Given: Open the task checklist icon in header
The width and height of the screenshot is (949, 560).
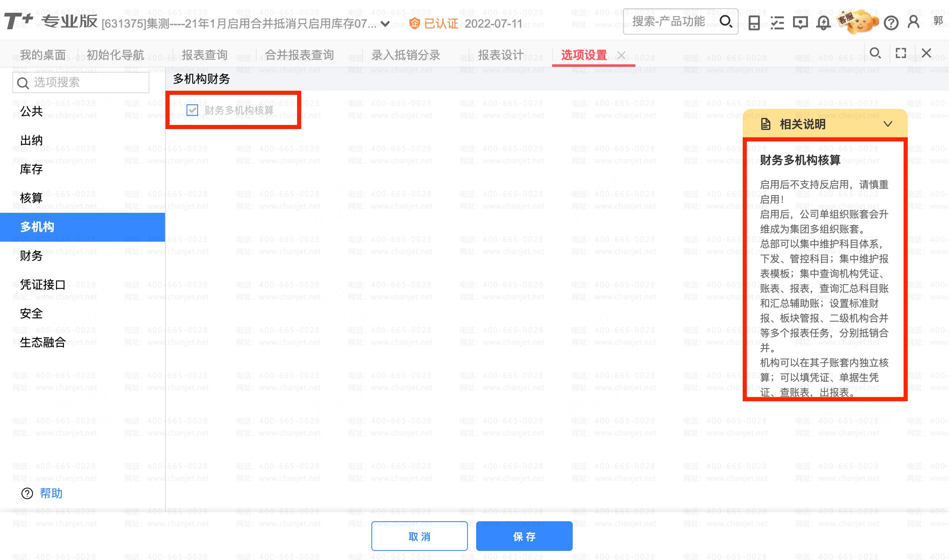Looking at the screenshot, I should pos(777,23).
